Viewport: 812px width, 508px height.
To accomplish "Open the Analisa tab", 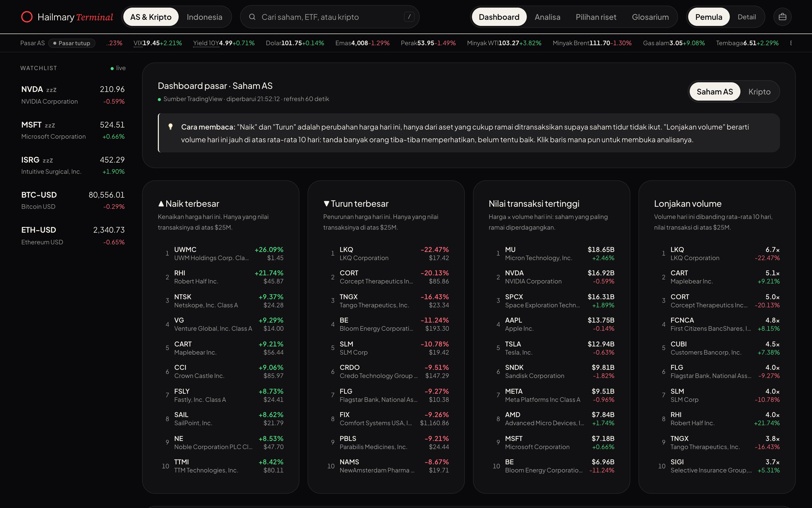I will click(x=547, y=17).
